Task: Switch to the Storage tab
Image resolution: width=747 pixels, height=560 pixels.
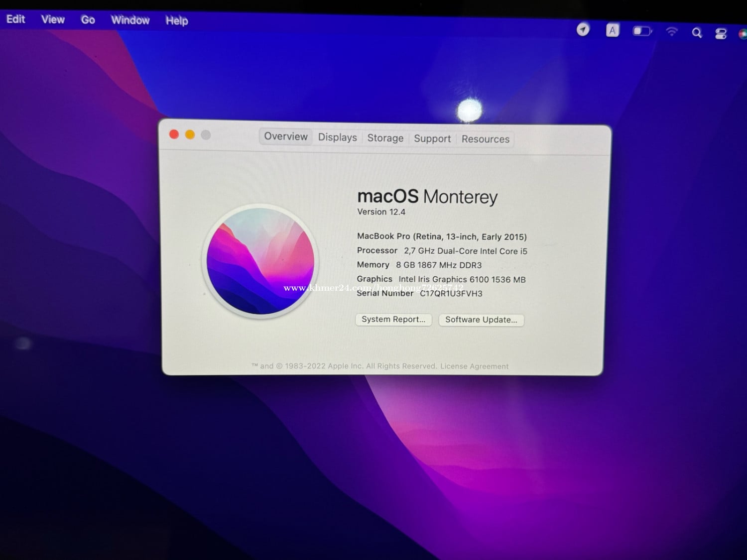Action: [385, 138]
